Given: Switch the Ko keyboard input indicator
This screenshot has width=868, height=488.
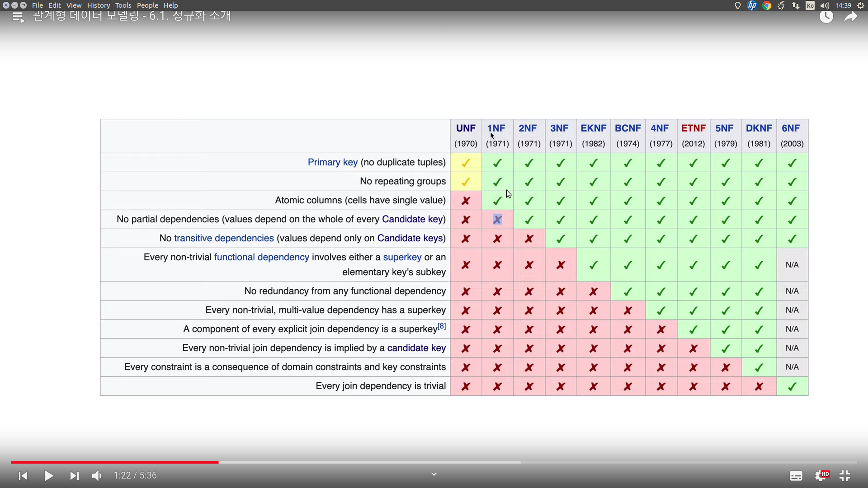Looking at the screenshot, I should pyautogui.click(x=810, y=5).
